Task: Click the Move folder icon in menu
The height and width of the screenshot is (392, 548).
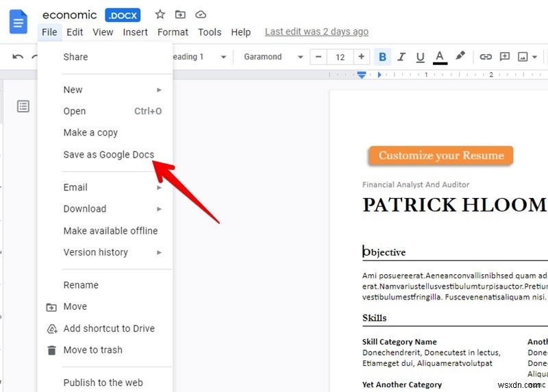Action: click(x=51, y=307)
